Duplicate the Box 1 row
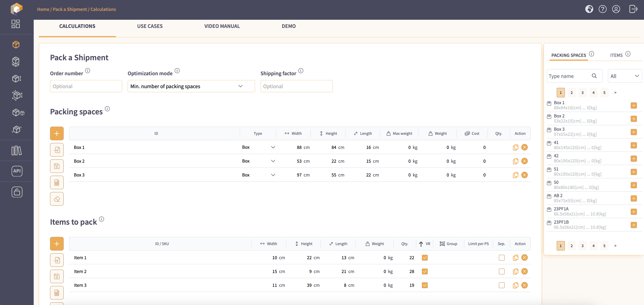 click(515, 148)
